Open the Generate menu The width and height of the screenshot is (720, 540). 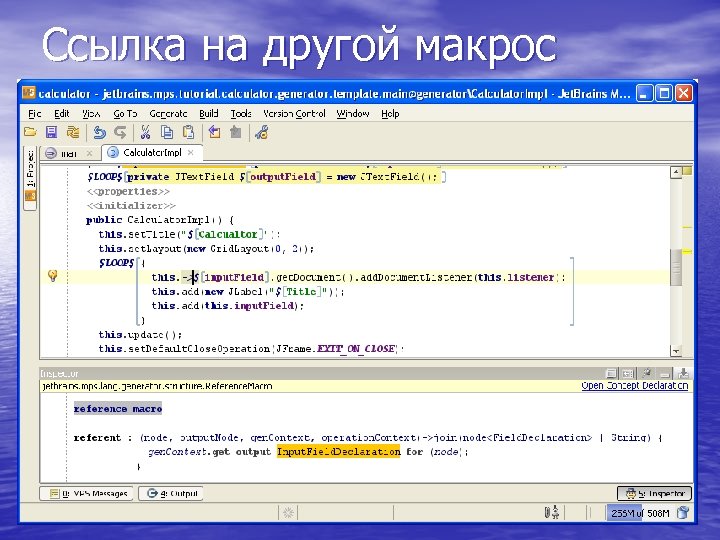(168, 113)
